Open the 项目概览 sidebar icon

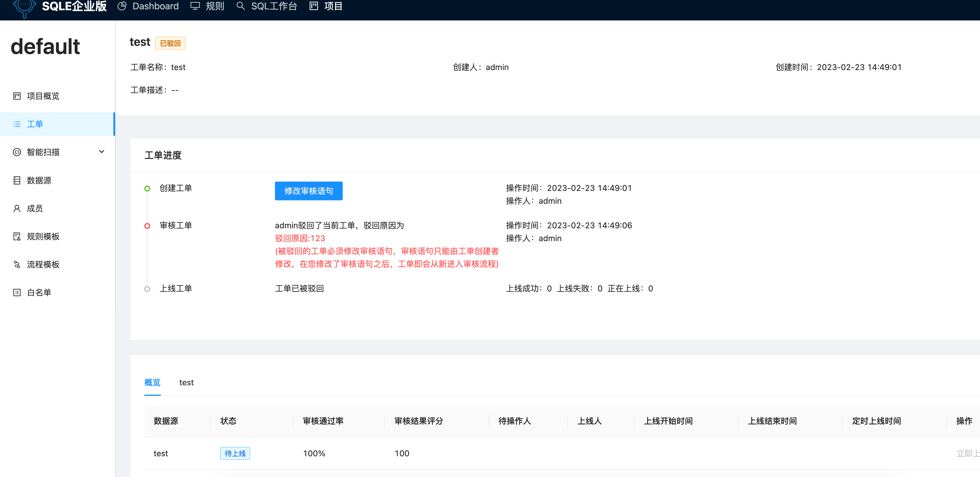[16, 96]
